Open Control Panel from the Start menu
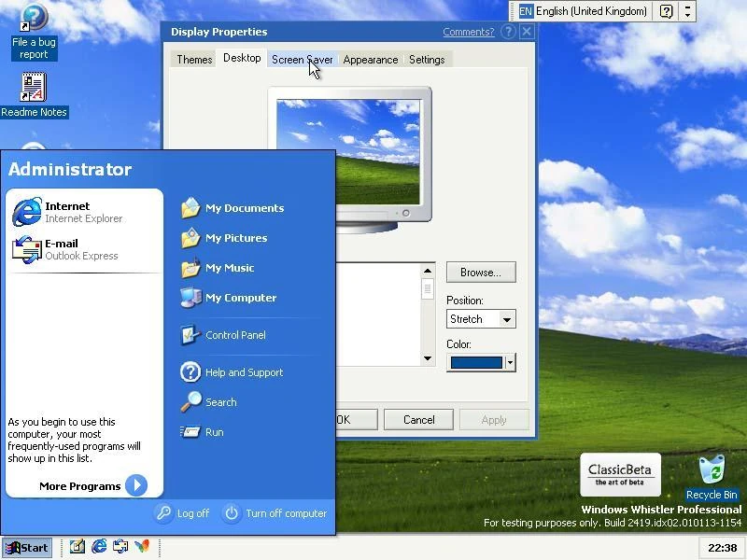 [x=236, y=335]
